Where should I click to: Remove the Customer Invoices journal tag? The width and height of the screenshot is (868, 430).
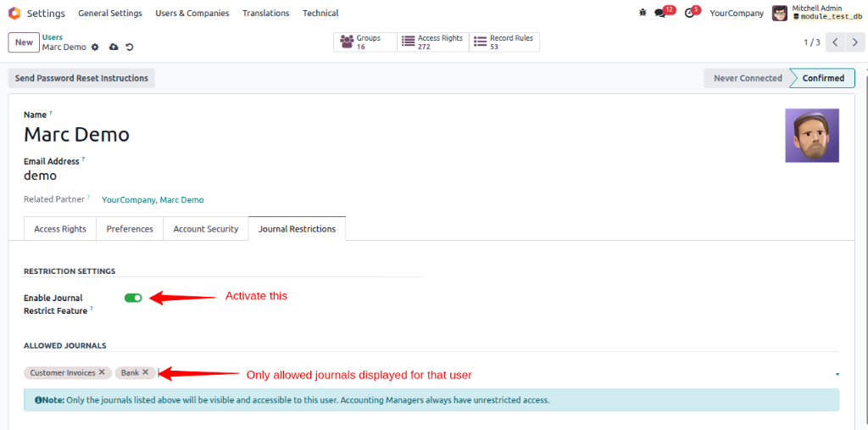pyautogui.click(x=102, y=372)
